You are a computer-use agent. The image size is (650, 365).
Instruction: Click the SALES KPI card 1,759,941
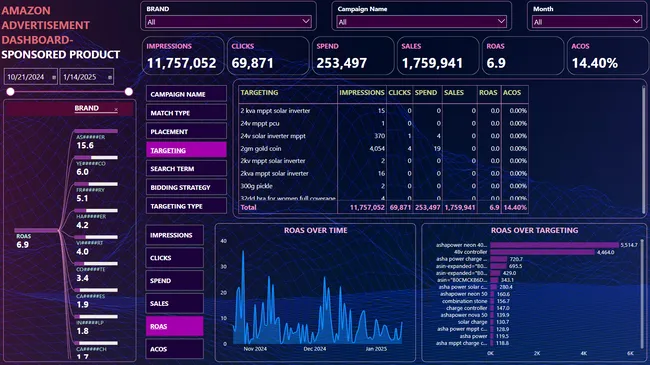[438, 56]
